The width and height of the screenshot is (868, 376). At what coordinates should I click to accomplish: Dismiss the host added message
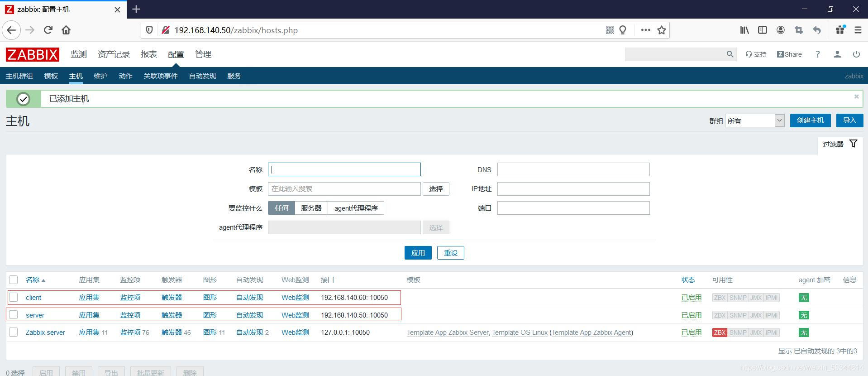[856, 96]
